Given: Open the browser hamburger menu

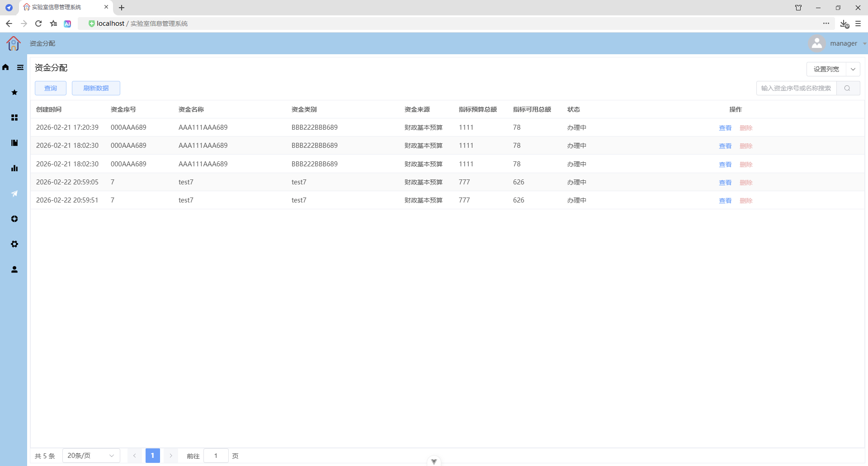Looking at the screenshot, I should click(x=858, y=24).
